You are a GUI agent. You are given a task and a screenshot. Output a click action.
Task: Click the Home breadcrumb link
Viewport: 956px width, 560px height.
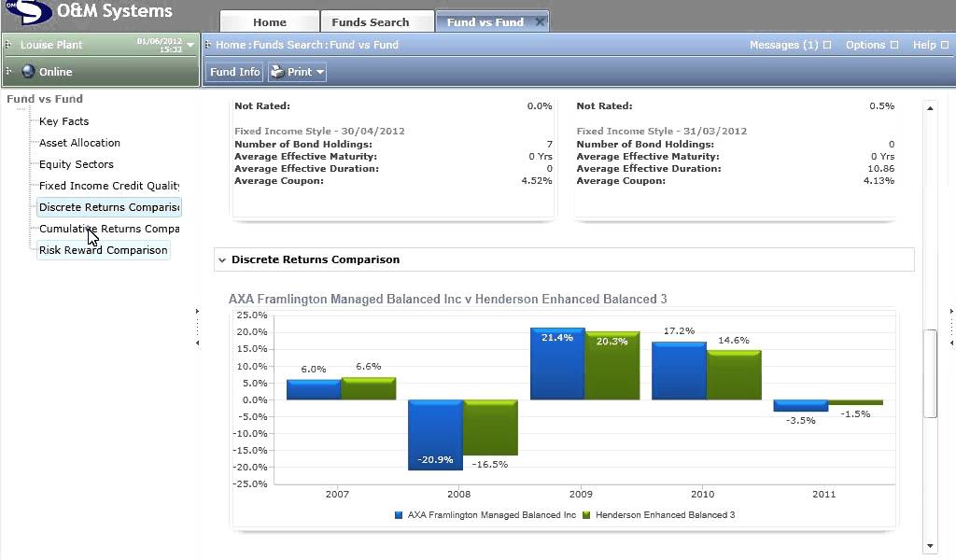click(x=231, y=45)
